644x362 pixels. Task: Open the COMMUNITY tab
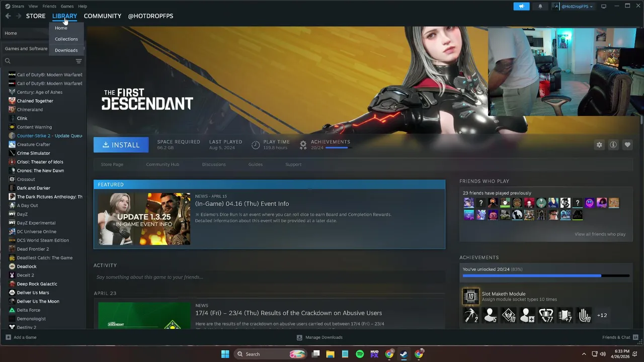tap(103, 16)
